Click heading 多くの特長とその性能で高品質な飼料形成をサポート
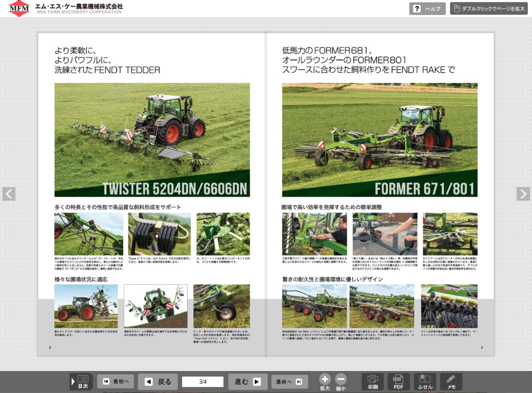Image resolution: width=532 pixels, height=393 pixels. click(118, 207)
